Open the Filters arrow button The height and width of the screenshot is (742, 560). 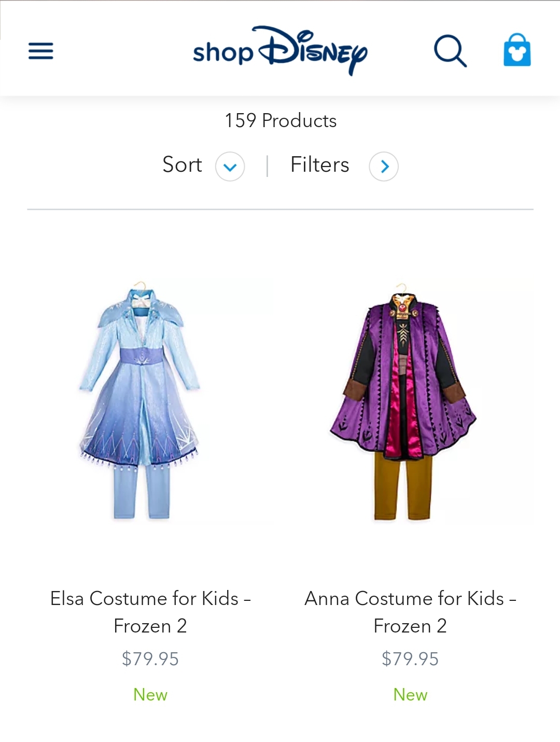pos(384,167)
